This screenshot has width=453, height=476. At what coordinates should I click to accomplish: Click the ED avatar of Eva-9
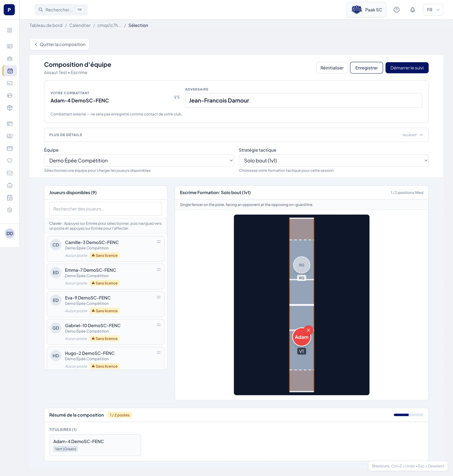coord(56,300)
